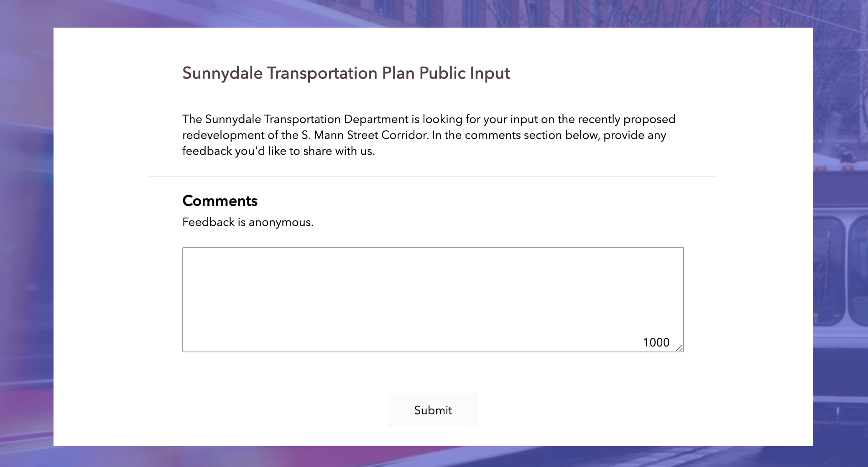Click the Sunnydale Transportation Plan Public Input heading

[x=346, y=73]
